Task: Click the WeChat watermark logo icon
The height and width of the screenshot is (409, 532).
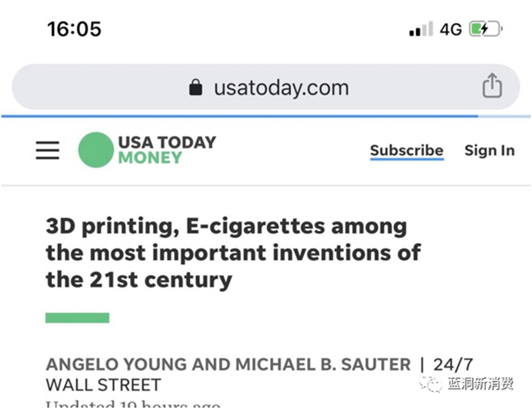Action: point(430,384)
